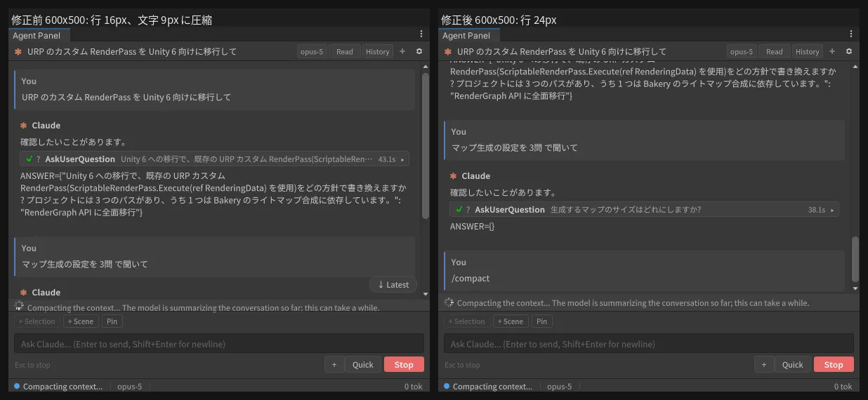Click the green checkmark on left AskUserQuestion row
Image resolution: width=868 pixels, height=400 pixels.
coord(29,159)
